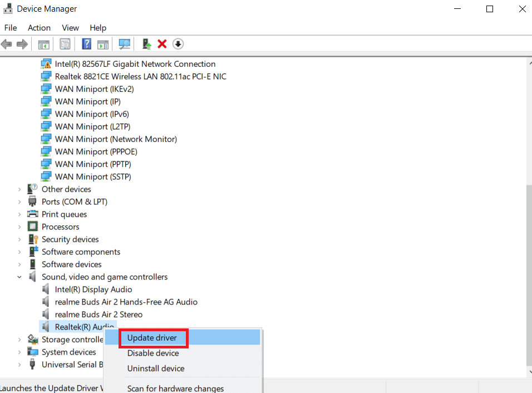This screenshot has width=532, height=393.
Task: Expand the Ports (COM & LPT) category
Action: click(20, 202)
